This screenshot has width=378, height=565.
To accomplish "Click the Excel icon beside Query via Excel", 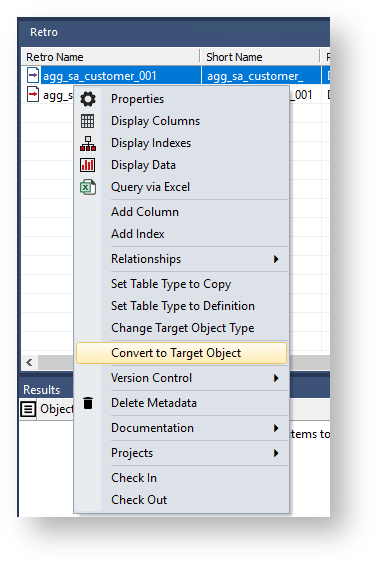I will tap(88, 187).
